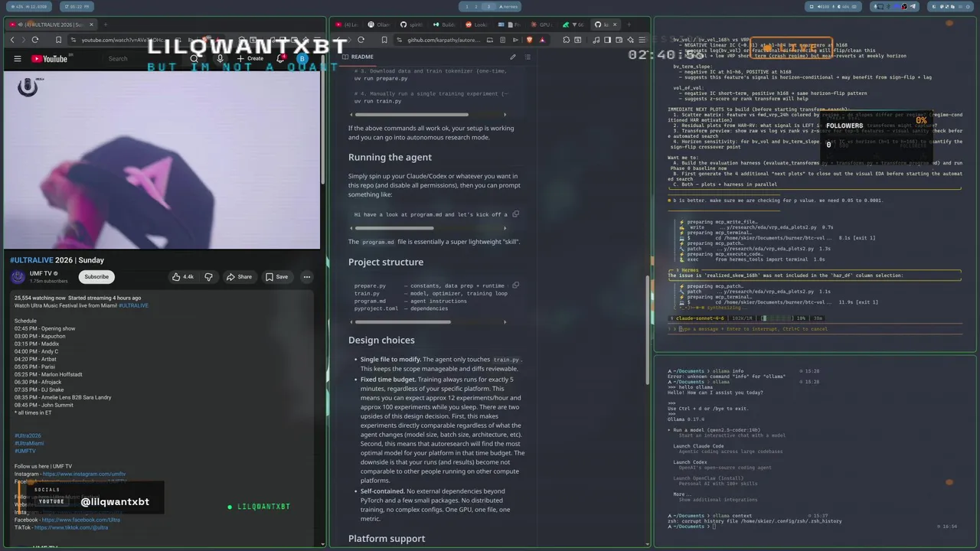Open reader mode icon in GitHub address bar

(502, 40)
